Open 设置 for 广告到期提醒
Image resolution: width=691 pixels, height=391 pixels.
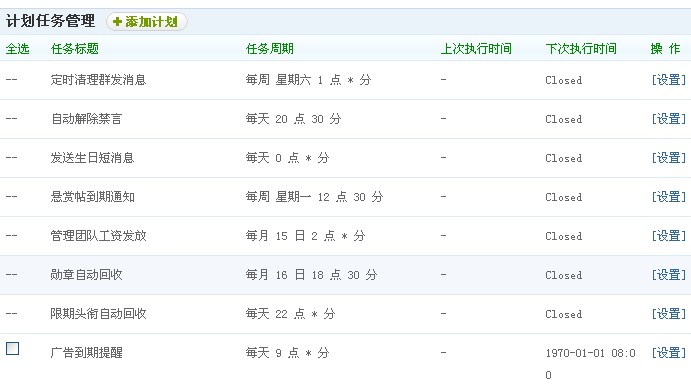(x=669, y=353)
